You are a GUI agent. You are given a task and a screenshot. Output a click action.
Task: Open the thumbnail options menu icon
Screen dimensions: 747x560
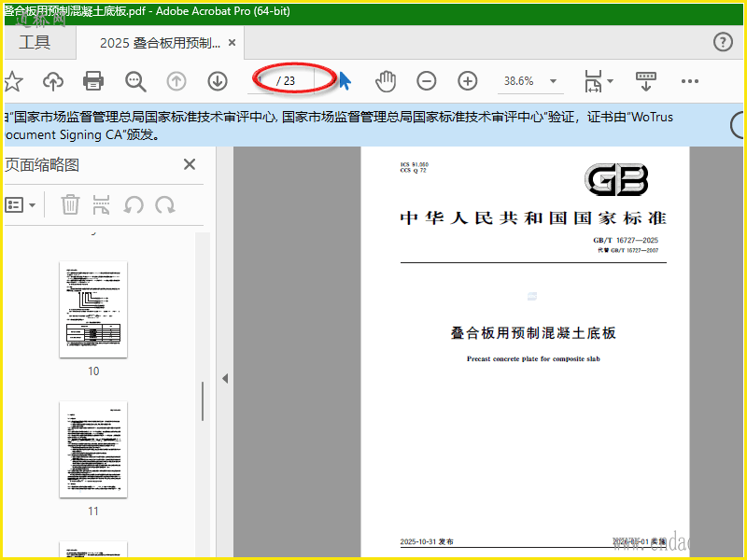[14, 205]
